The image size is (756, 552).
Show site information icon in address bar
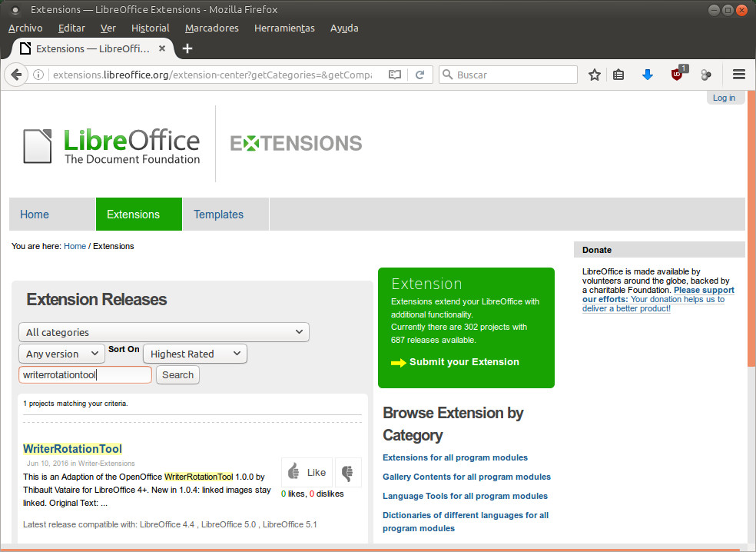point(38,75)
